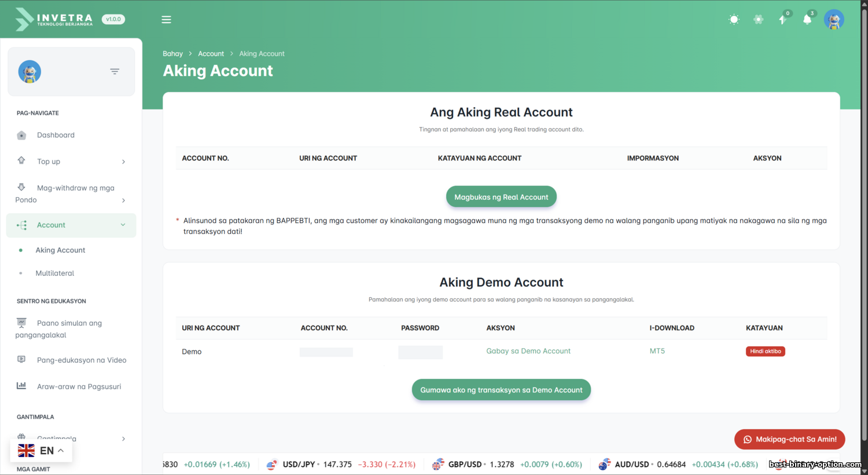Click the Invetra logo

tap(54, 19)
